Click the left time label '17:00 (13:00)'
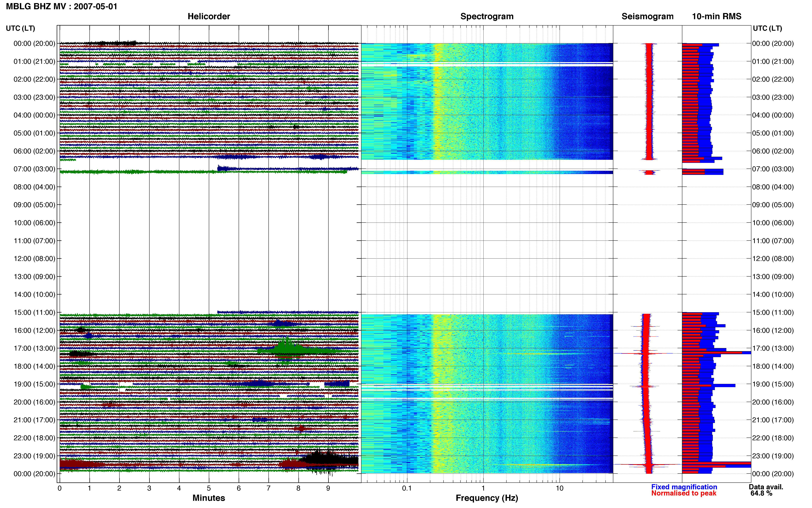 pyautogui.click(x=34, y=348)
